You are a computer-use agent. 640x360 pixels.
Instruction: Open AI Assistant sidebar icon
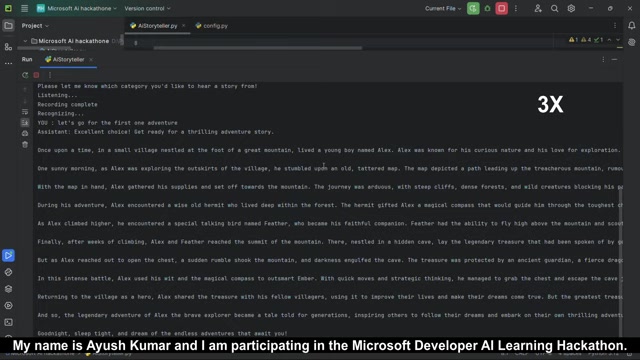click(x=631, y=42)
